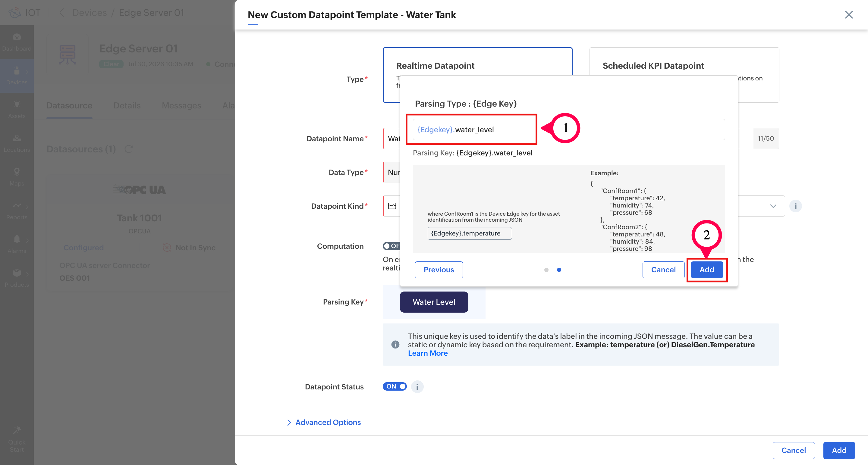Switch to the Details tab
The height and width of the screenshot is (465, 868).
[127, 106]
